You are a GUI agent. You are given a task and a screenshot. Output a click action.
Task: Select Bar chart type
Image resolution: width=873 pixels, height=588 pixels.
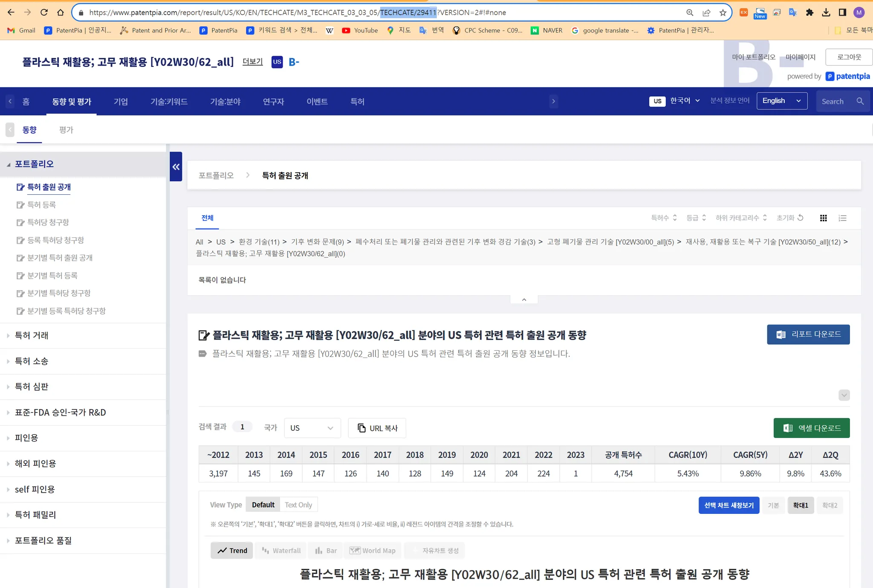pyautogui.click(x=326, y=551)
